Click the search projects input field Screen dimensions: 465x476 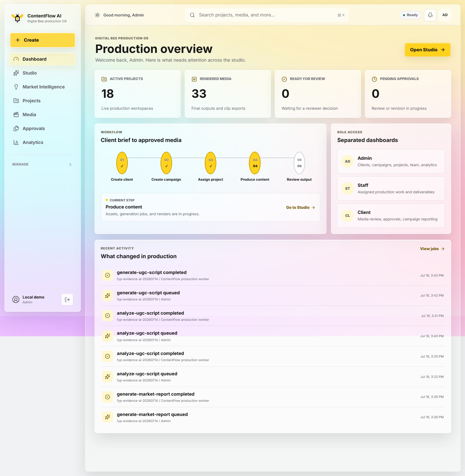click(267, 15)
